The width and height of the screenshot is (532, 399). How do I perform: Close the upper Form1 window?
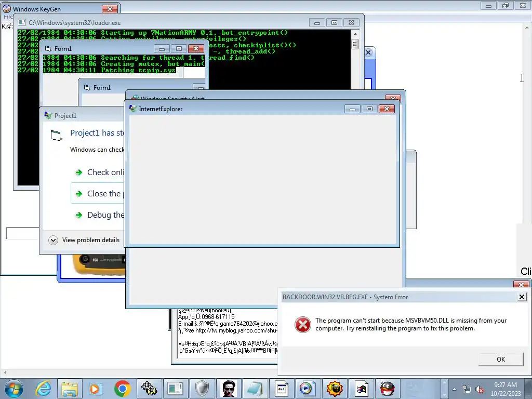[x=196, y=49]
